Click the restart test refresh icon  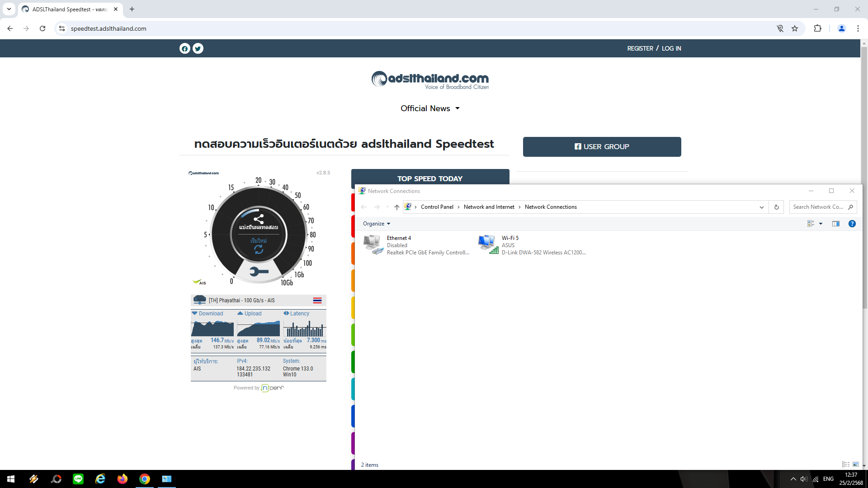pos(259,249)
